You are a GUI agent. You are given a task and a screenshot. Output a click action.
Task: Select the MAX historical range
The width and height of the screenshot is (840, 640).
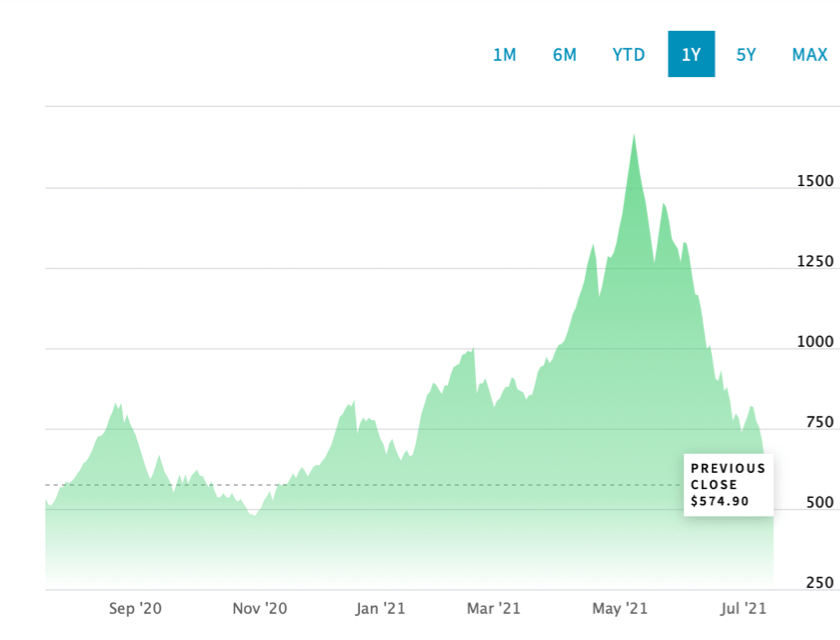coord(810,55)
